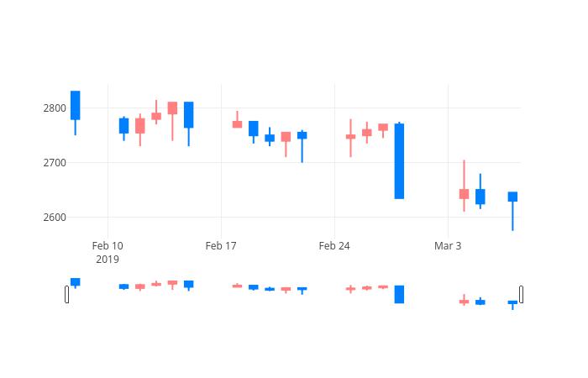Click the left range slider handle
588x378 pixels.
66,294
